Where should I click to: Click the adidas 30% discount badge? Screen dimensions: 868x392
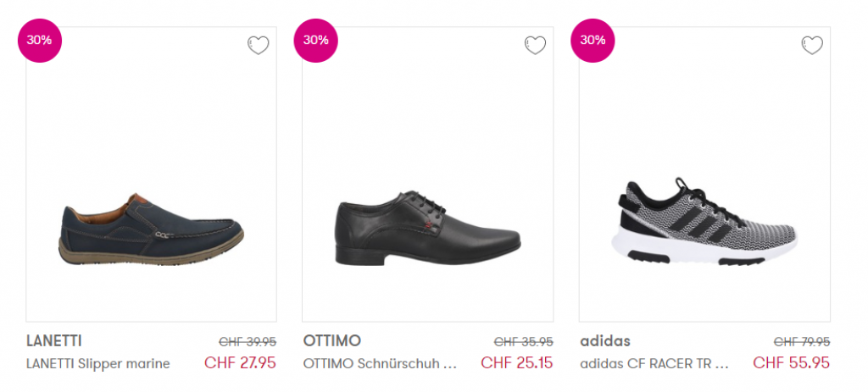coord(593,40)
